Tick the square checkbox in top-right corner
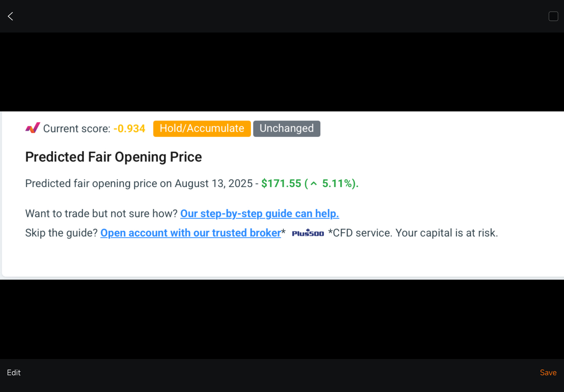This screenshot has width=564, height=392. click(x=553, y=16)
